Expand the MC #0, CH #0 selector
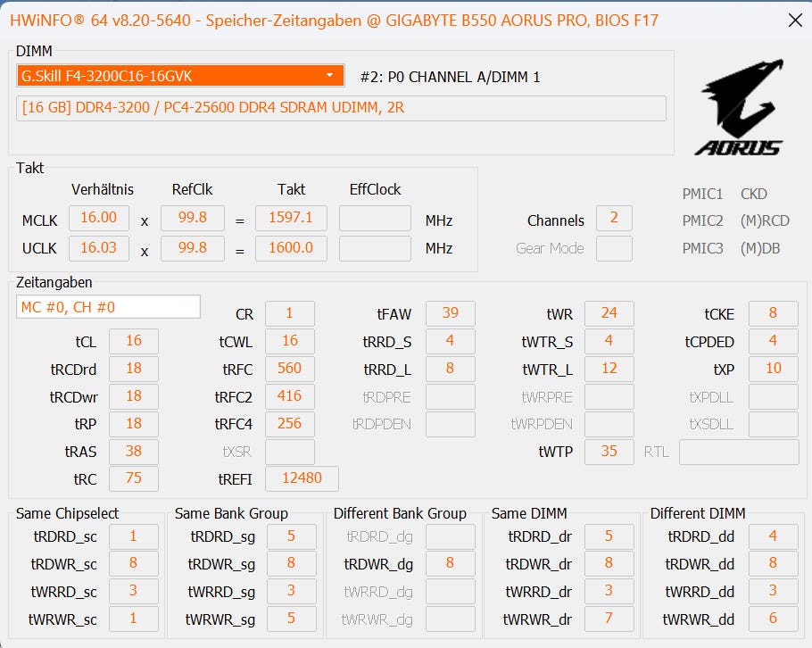The height and width of the screenshot is (648, 812). click(x=108, y=307)
